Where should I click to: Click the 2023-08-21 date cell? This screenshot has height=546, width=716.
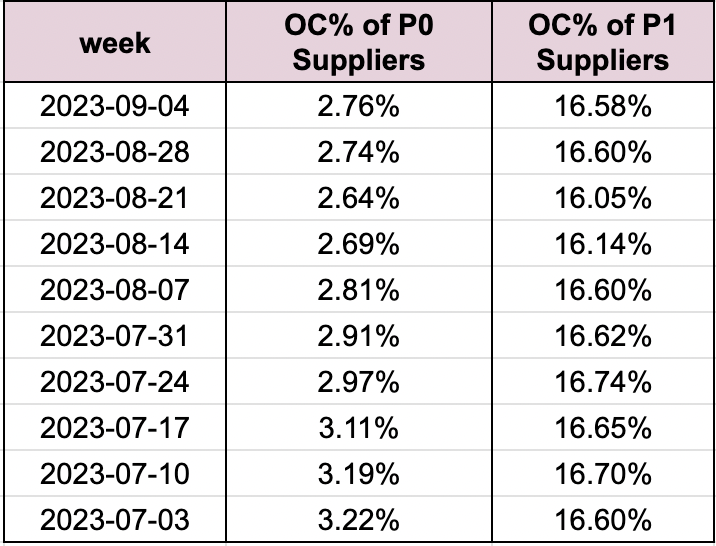pos(116,198)
